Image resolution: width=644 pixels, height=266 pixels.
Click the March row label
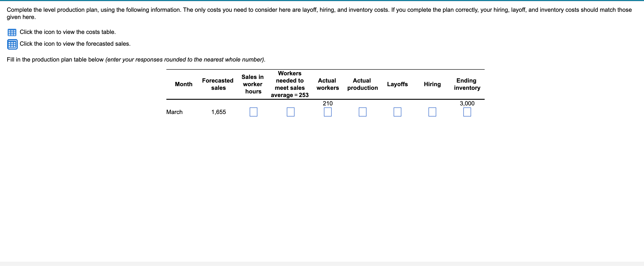point(174,112)
